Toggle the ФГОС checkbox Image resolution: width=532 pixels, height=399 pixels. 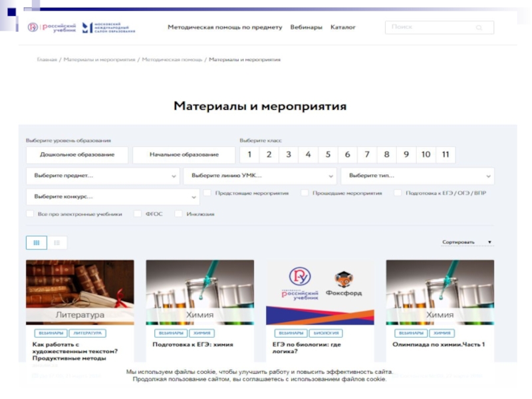tap(138, 213)
